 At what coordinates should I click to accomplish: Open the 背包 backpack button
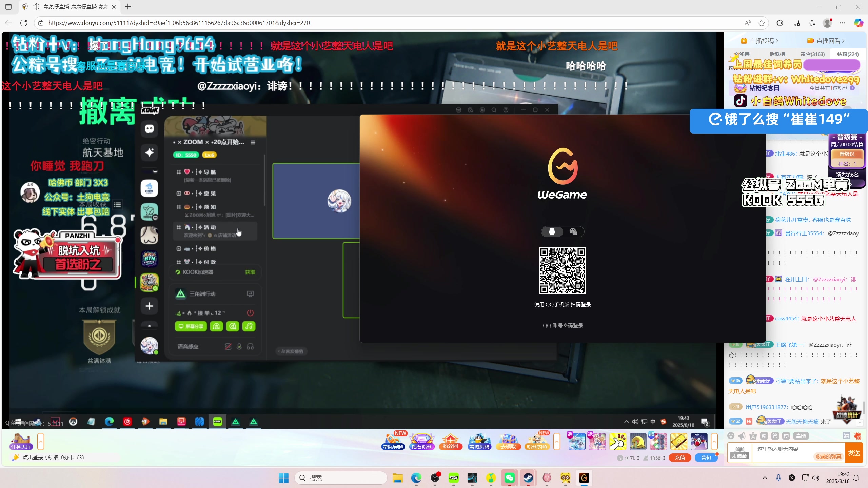point(706,458)
